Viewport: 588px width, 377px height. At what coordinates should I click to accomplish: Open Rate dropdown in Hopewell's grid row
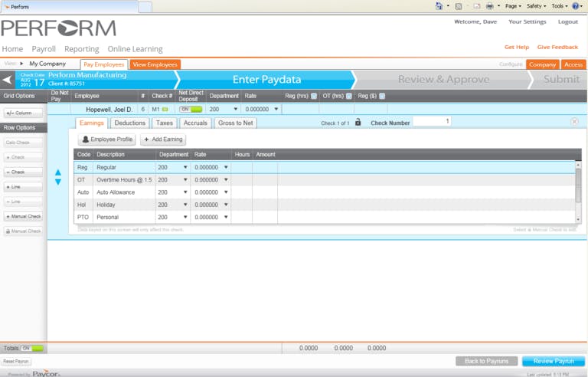pos(276,110)
